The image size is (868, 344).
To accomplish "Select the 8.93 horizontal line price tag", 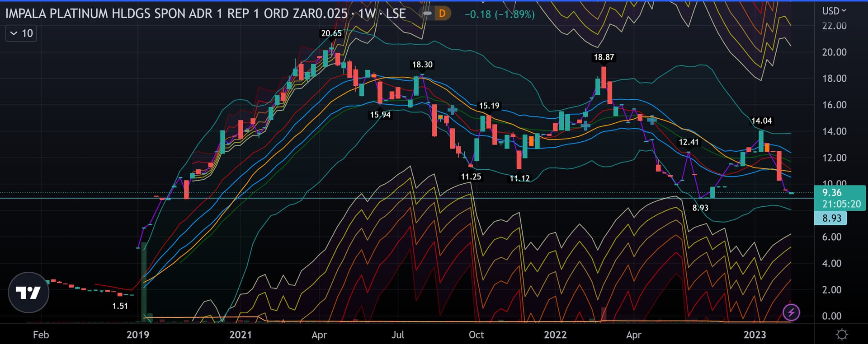I will point(831,218).
